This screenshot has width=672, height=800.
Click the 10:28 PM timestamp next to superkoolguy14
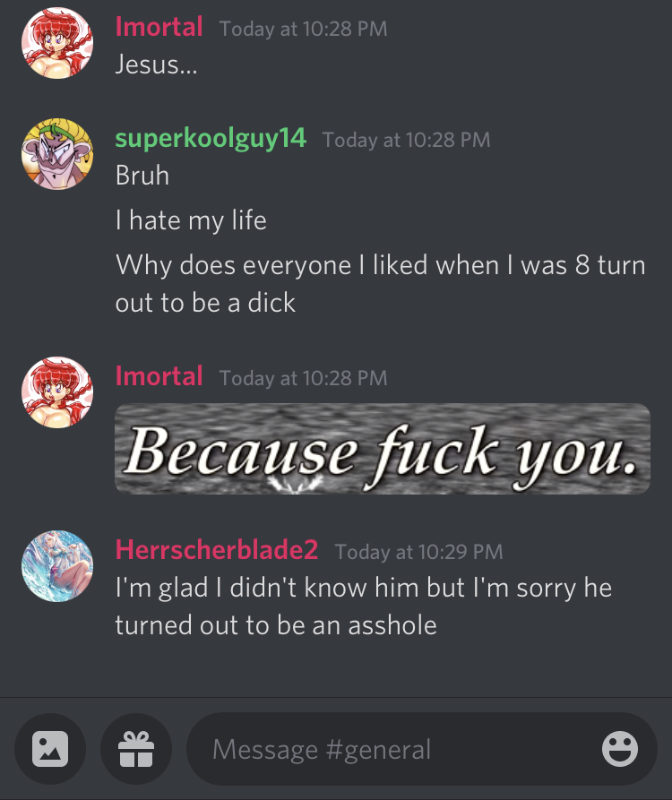click(x=407, y=140)
